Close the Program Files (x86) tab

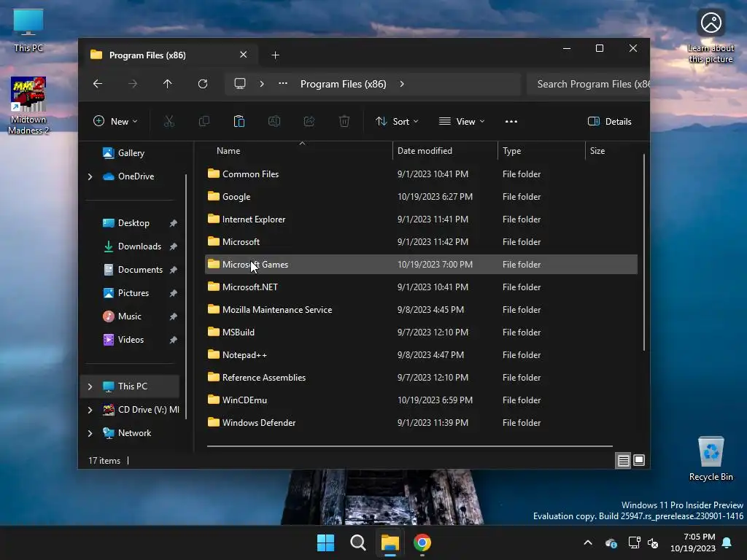pyautogui.click(x=244, y=55)
